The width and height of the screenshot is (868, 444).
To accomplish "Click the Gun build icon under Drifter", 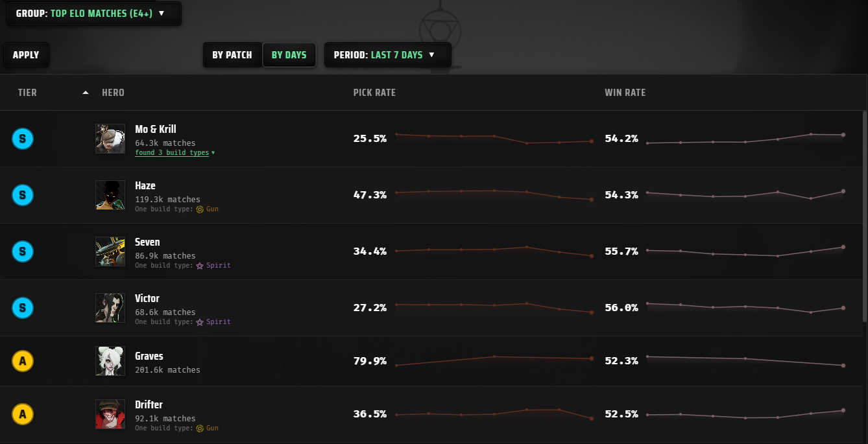I will (x=200, y=428).
